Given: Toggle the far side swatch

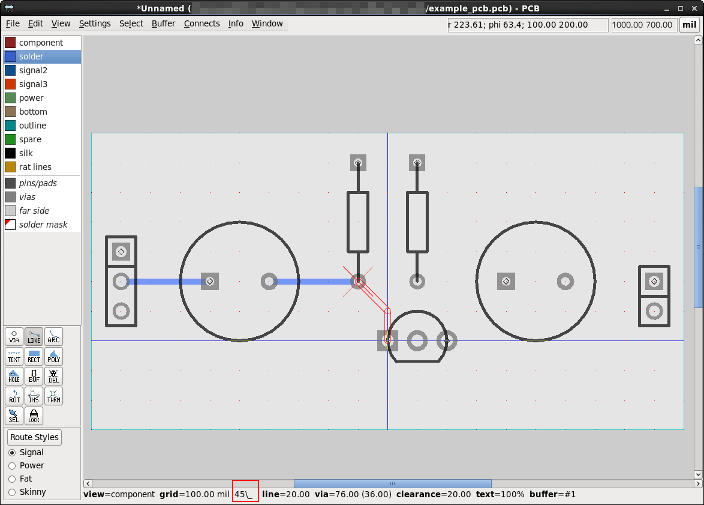Looking at the screenshot, I should [10, 211].
